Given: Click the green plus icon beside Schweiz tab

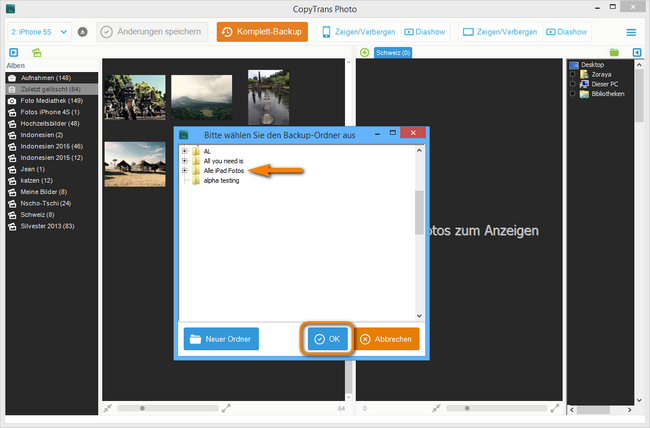Looking at the screenshot, I should (x=364, y=52).
